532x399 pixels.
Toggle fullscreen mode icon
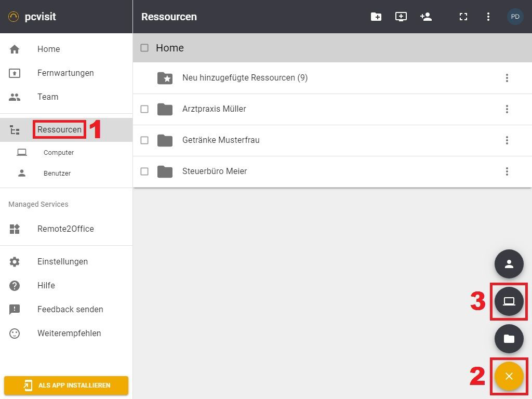pyautogui.click(x=463, y=17)
